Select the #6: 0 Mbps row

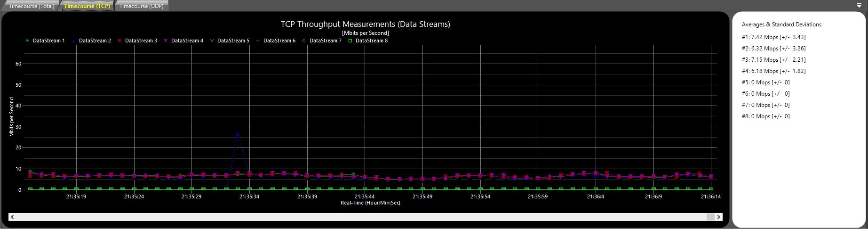click(765, 94)
